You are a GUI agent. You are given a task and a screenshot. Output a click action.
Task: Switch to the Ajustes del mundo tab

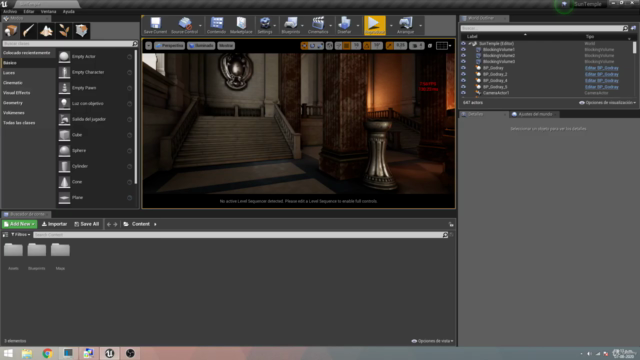(x=534, y=114)
